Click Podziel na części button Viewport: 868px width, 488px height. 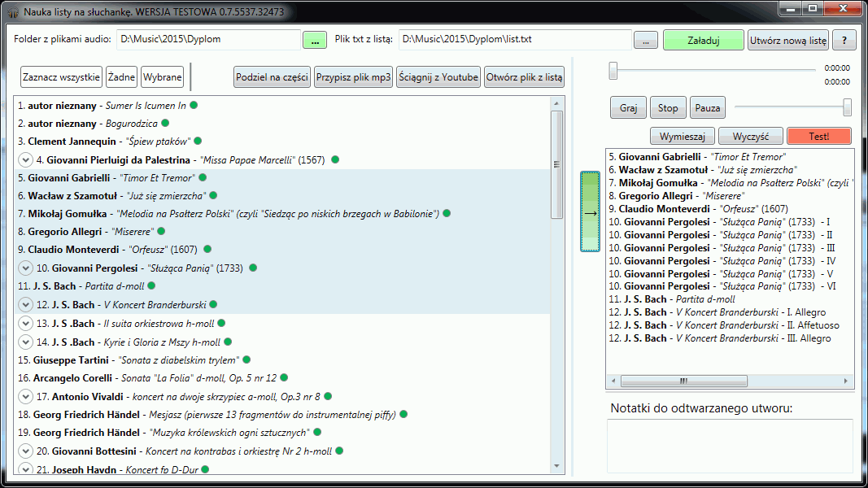click(272, 77)
